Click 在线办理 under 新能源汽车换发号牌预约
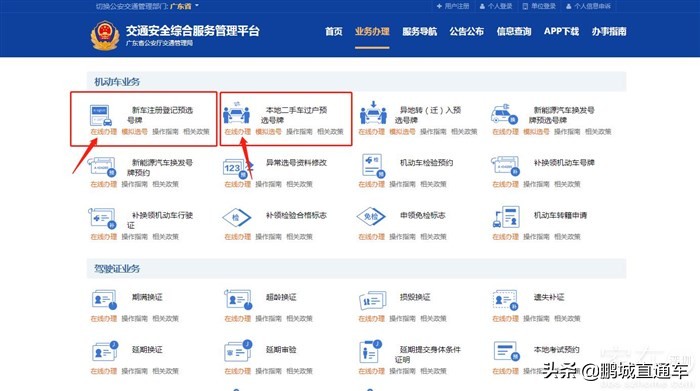 (x=104, y=184)
